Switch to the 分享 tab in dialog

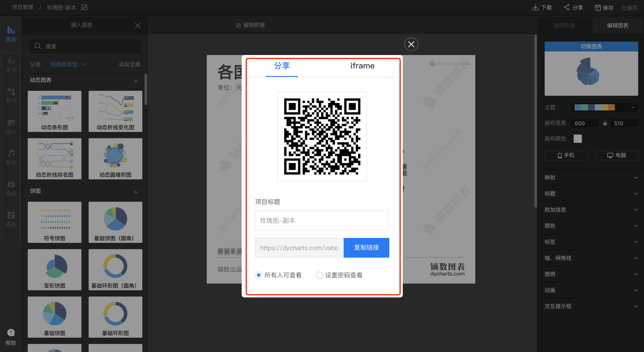(x=282, y=66)
